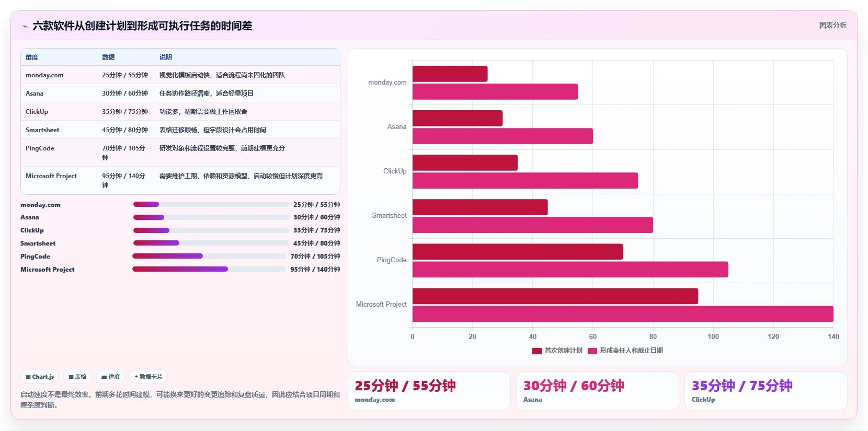
Task: Click the Smartsheet label on chart axis
Action: click(x=389, y=215)
